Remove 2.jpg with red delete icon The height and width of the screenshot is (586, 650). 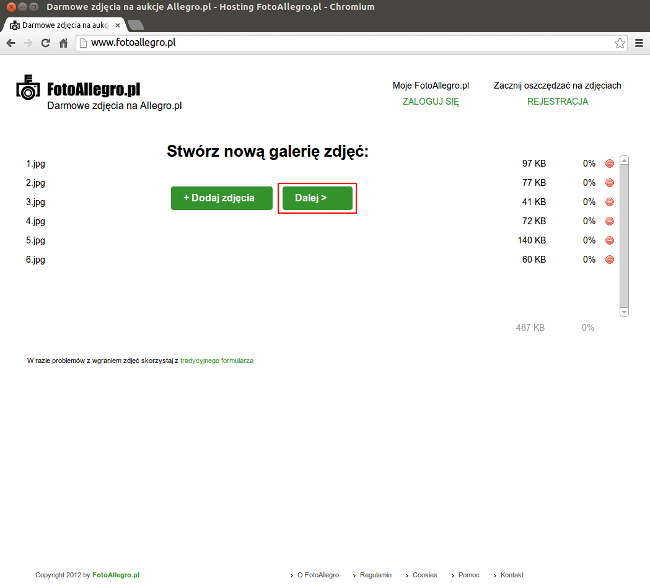click(609, 183)
